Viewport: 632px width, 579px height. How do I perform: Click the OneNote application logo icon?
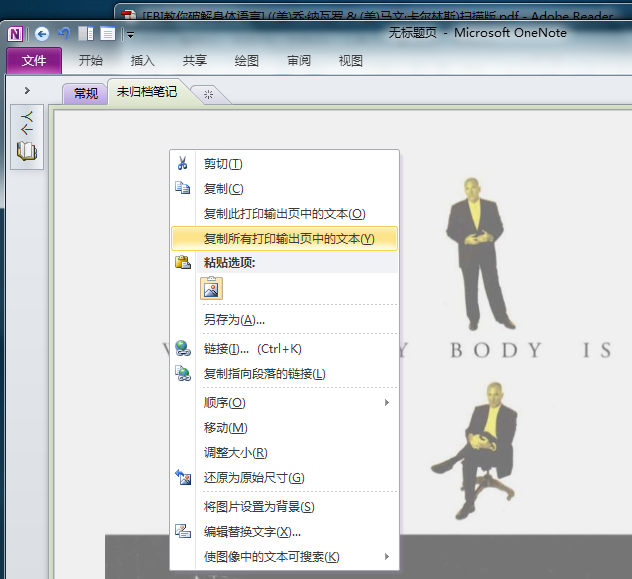pos(16,33)
